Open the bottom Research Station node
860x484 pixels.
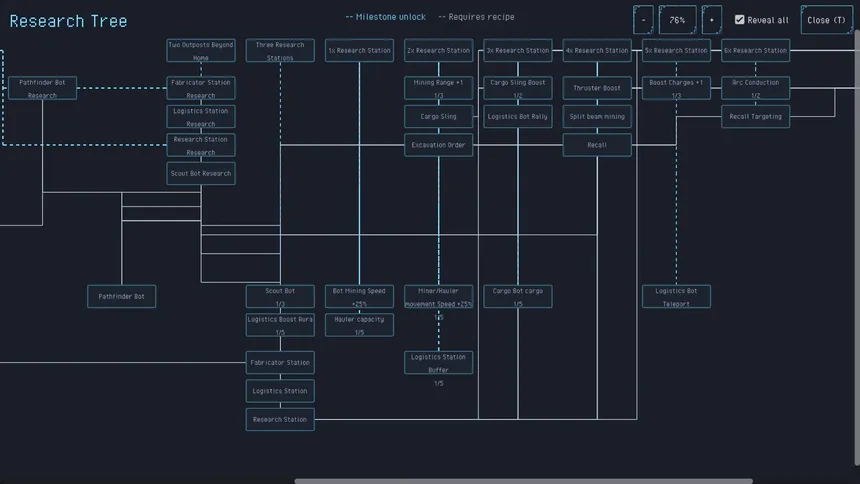[280, 419]
